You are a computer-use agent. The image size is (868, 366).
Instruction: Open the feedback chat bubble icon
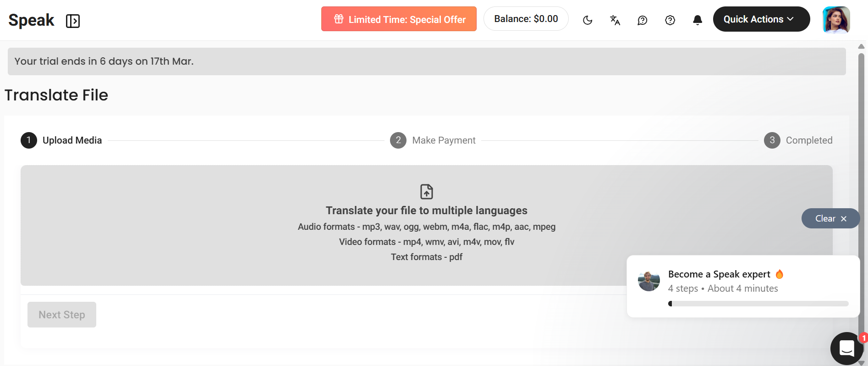643,20
